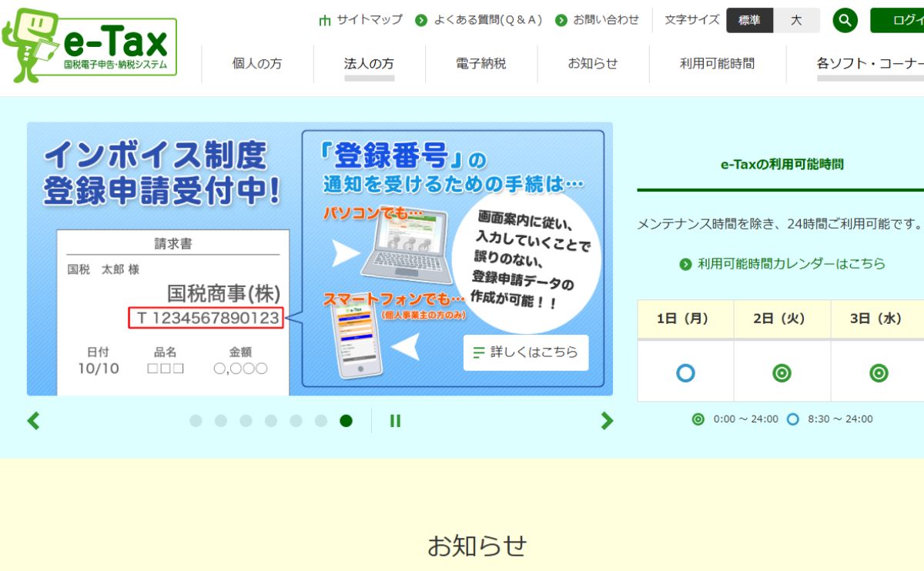Image resolution: width=924 pixels, height=571 pixels.
Task: Click the お知らせ section heading
Action: pyautogui.click(x=477, y=546)
